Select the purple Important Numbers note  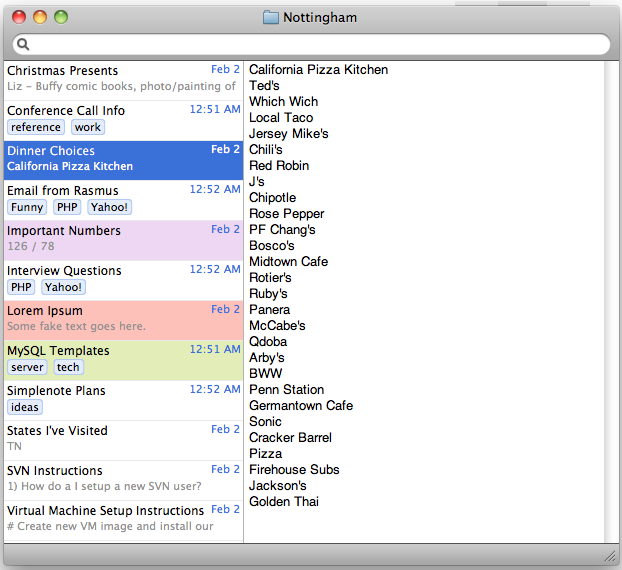point(120,238)
